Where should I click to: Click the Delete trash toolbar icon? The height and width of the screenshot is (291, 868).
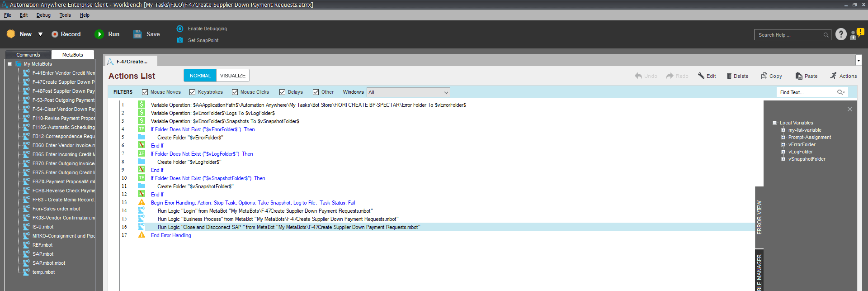tap(729, 76)
